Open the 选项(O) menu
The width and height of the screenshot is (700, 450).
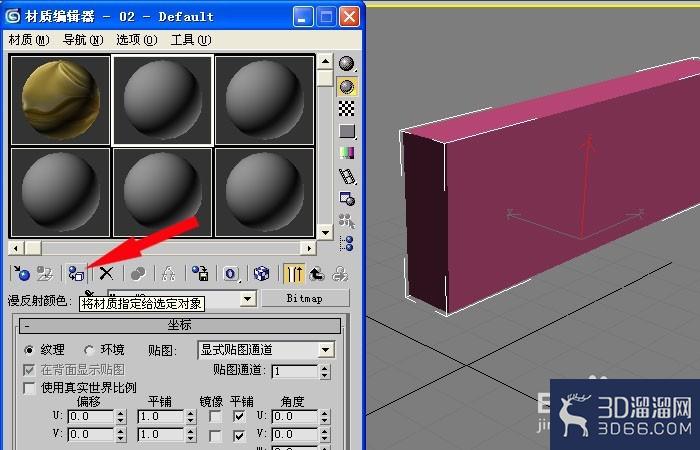137,40
